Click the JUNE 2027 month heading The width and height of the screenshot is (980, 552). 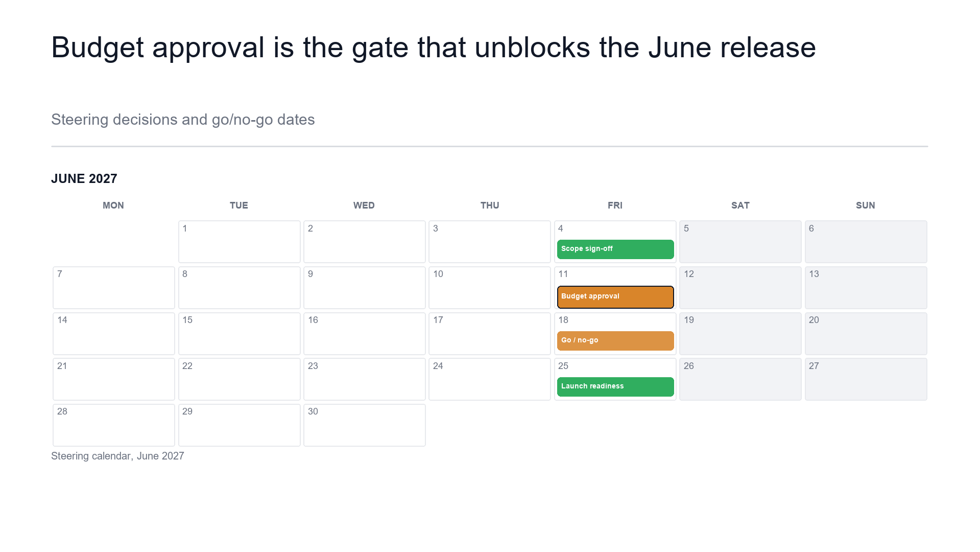pyautogui.click(x=84, y=178)
